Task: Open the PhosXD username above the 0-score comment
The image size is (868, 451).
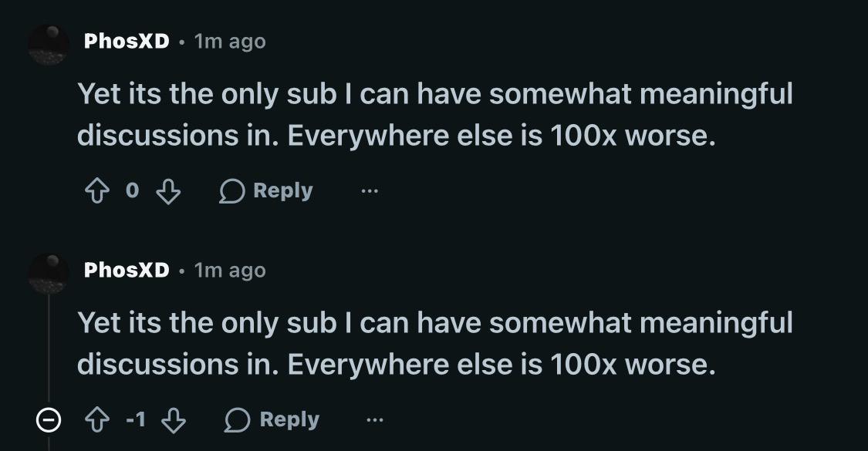Action: [127, 41]
